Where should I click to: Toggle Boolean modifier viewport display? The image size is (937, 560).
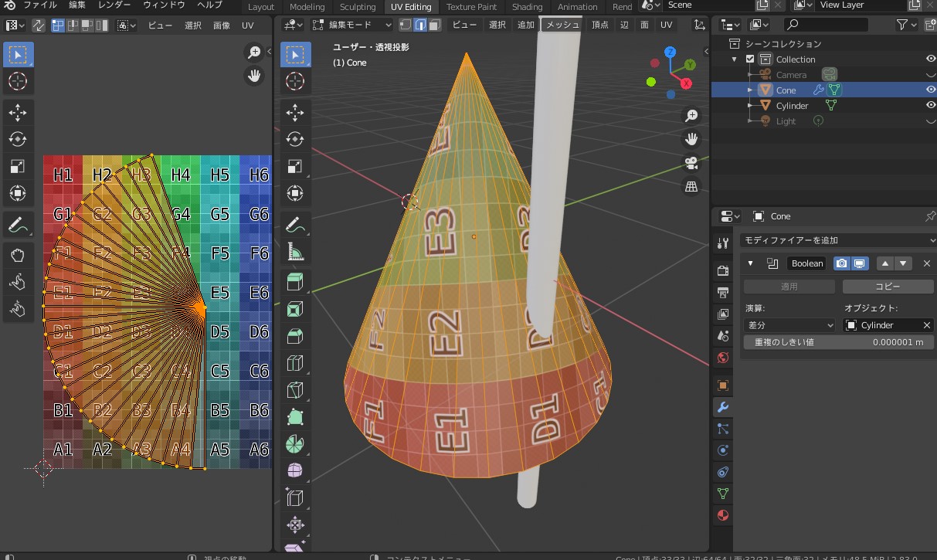(859, 263)
